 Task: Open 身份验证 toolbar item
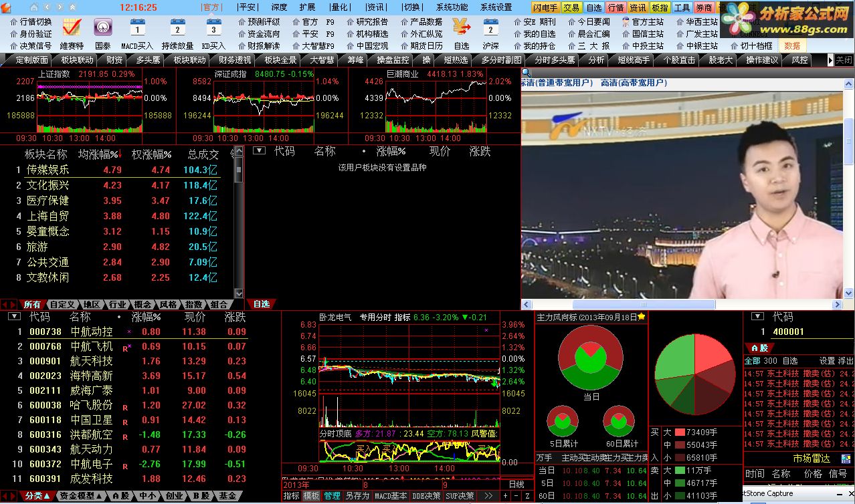(x=31, y=33)
